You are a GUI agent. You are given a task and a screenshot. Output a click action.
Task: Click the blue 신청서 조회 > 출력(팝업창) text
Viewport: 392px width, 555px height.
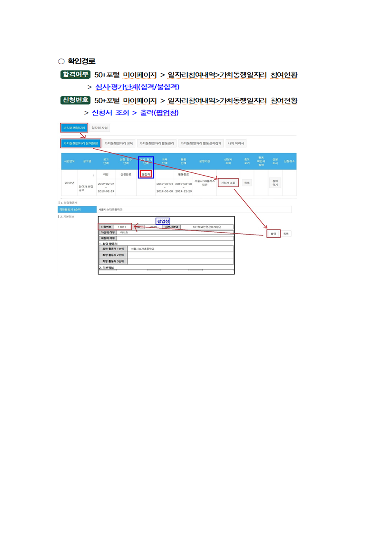(135, 113)
